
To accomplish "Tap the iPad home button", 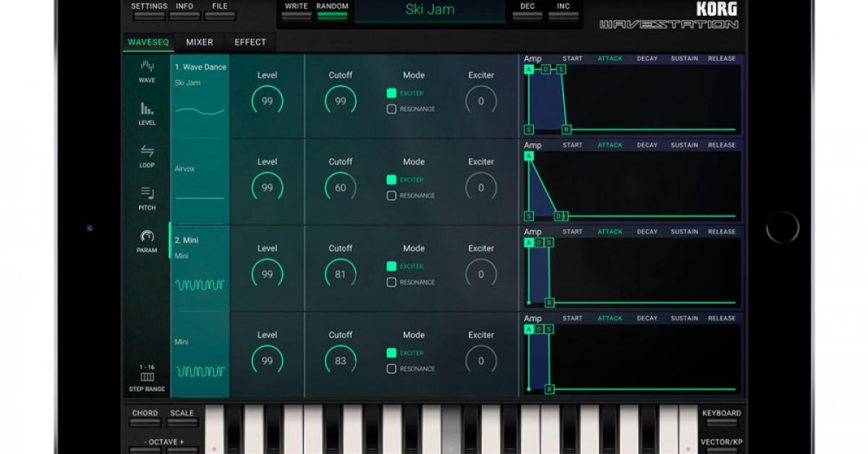I will 783,227.
